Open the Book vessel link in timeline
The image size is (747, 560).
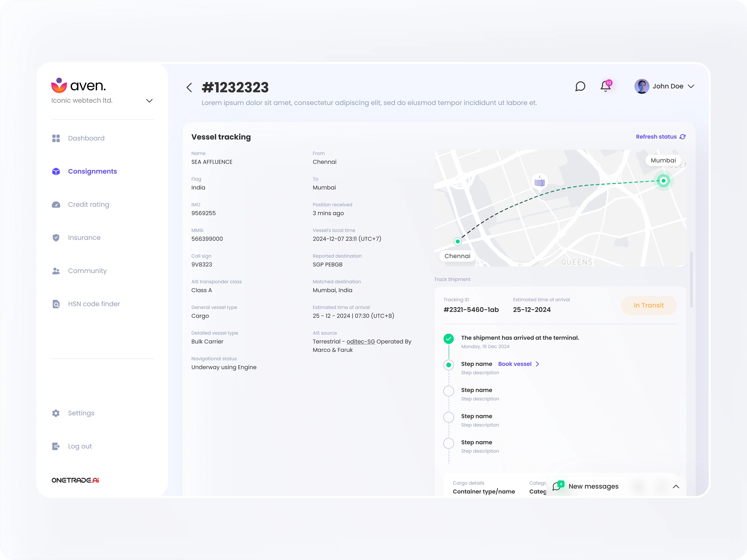pyautogui.click(x=515, y=364)
